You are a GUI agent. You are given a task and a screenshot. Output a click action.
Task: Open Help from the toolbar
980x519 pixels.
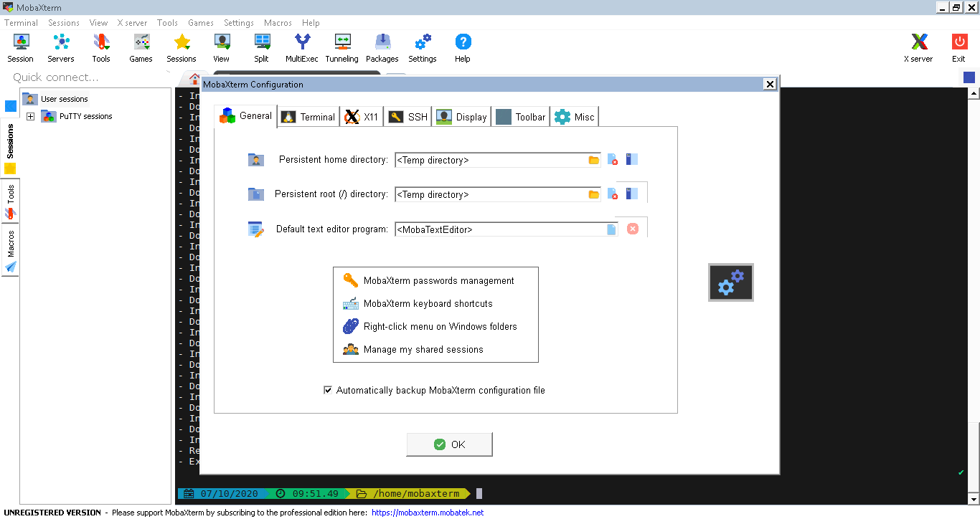[x=463, y=47]
